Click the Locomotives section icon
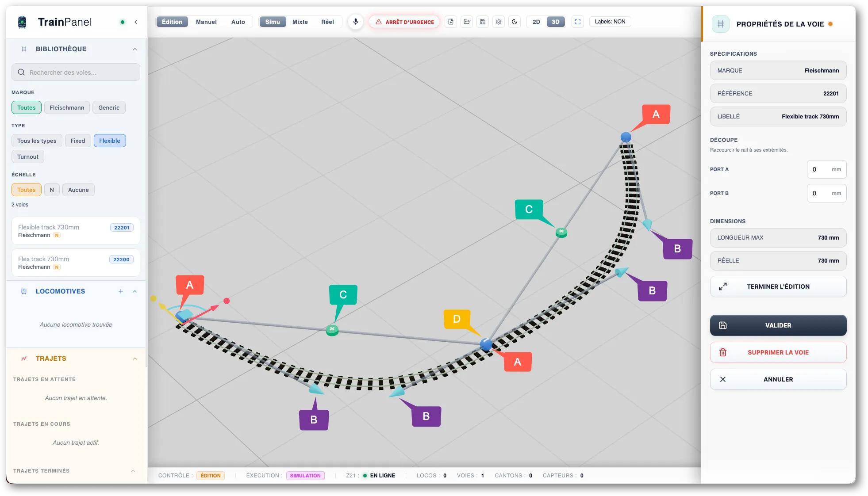 pyautogui.click(x=24, y=291)
